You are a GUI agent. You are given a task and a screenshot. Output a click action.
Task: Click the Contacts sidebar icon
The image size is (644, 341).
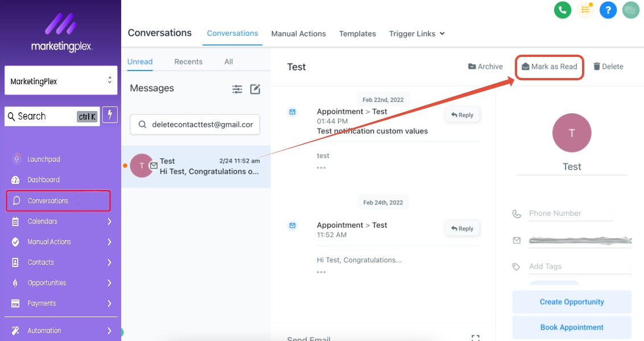[15, 262]
